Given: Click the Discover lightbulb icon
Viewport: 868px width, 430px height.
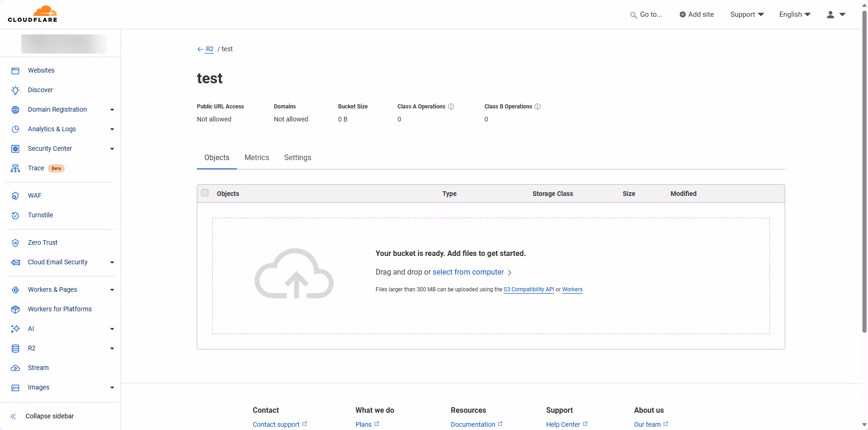Looking at the screenshot, I should [x=15, y=90].
